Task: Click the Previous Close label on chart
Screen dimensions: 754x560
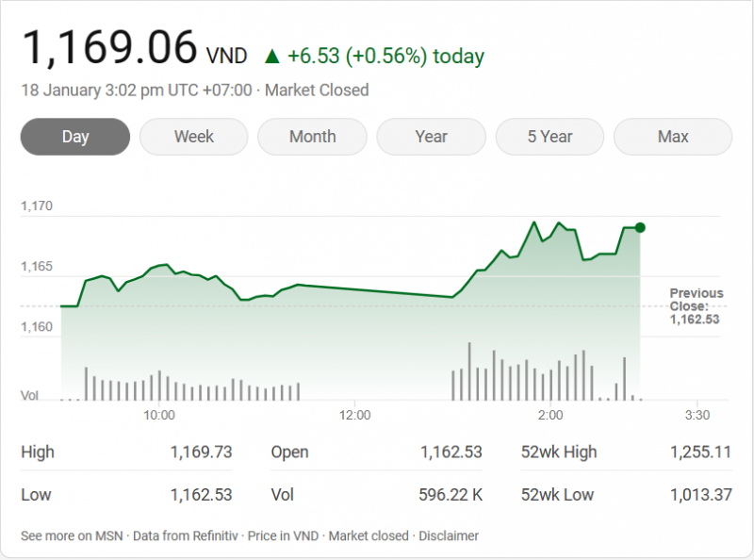Action: (696, 300)
